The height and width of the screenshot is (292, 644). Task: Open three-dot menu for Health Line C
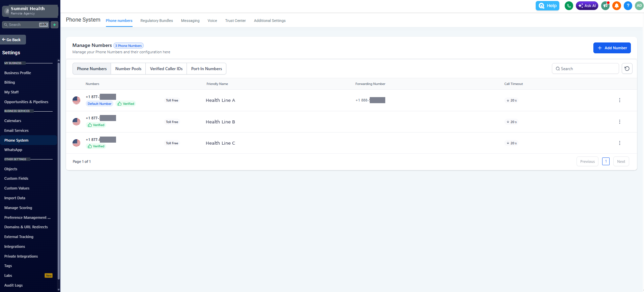[x=619, y=143]
